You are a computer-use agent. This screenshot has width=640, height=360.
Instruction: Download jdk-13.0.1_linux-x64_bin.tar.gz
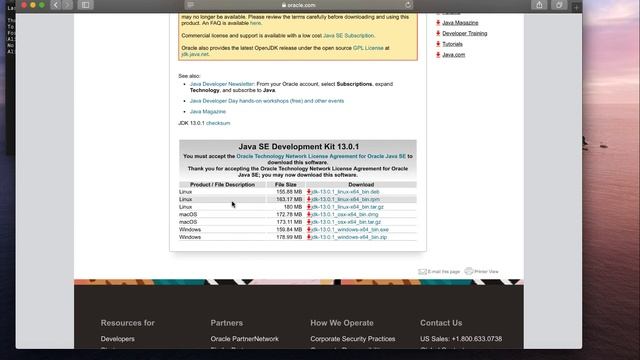pyautogui.click(x=347, y=207)
